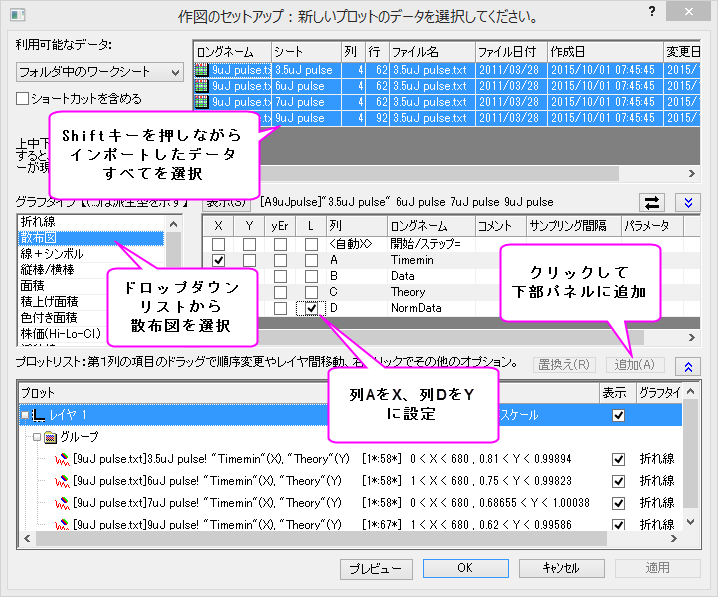The width and height of the screenshot is (718, 597).
Task: Select 折れ線 plot type
Action: click(92, 222)
